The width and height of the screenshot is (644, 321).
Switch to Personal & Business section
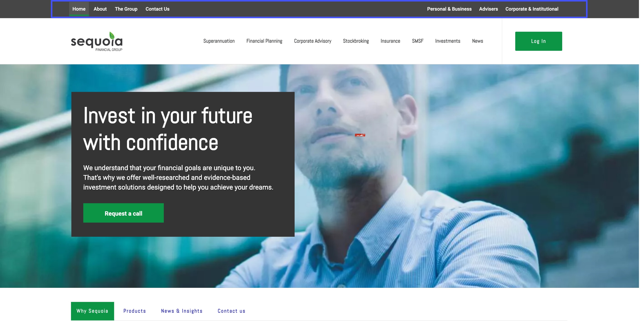449,9
